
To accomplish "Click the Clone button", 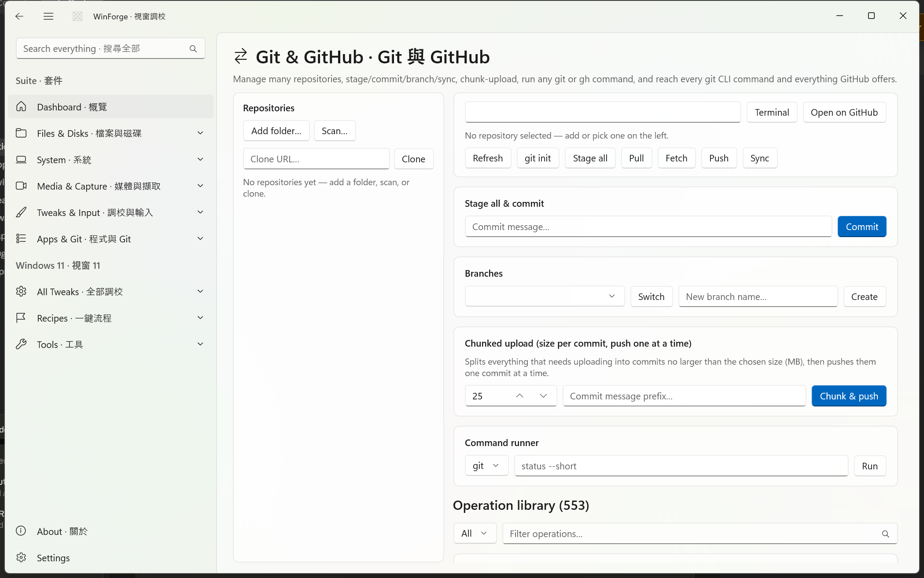I will pyautogui.click(x=413, y=159).
